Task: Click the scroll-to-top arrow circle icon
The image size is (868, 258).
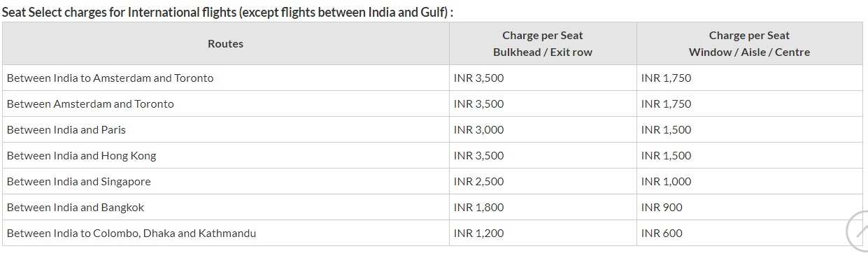Action: [858, 232]
